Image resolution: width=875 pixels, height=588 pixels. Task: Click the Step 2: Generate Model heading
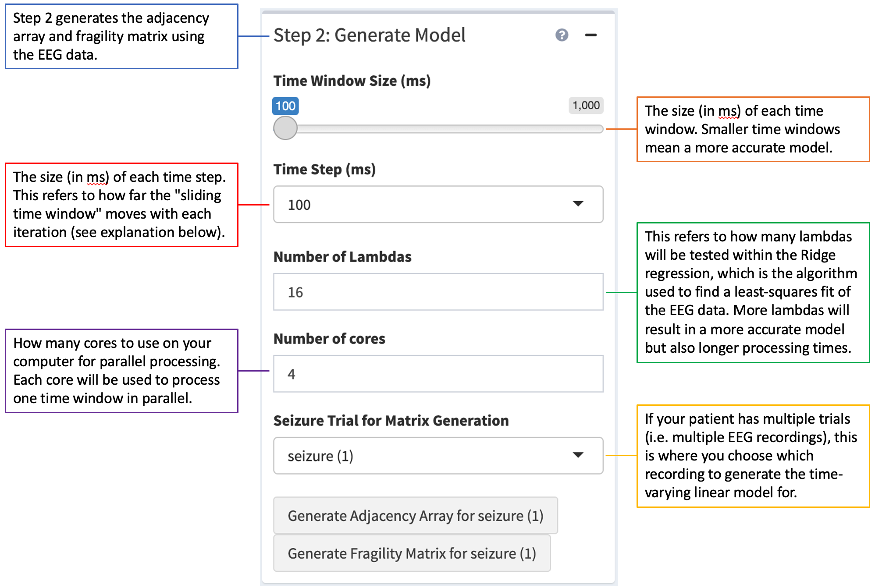[369, 35]
